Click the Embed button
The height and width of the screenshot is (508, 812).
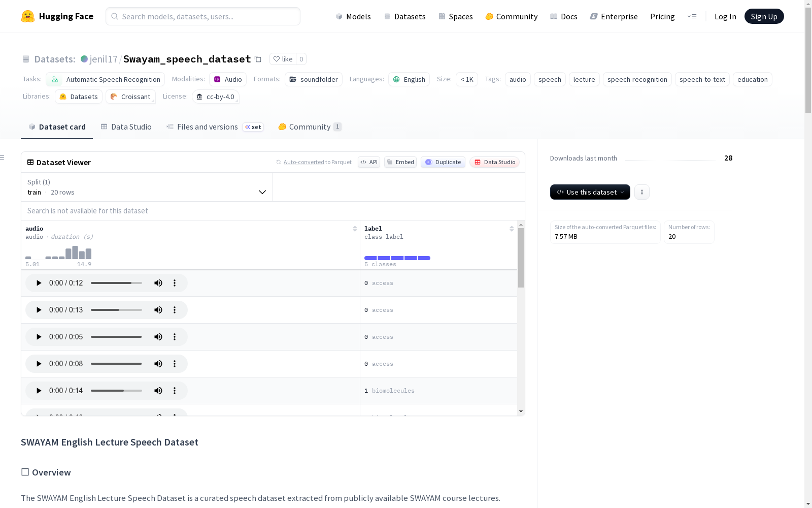pyautogui.click(x=400, y=162)
